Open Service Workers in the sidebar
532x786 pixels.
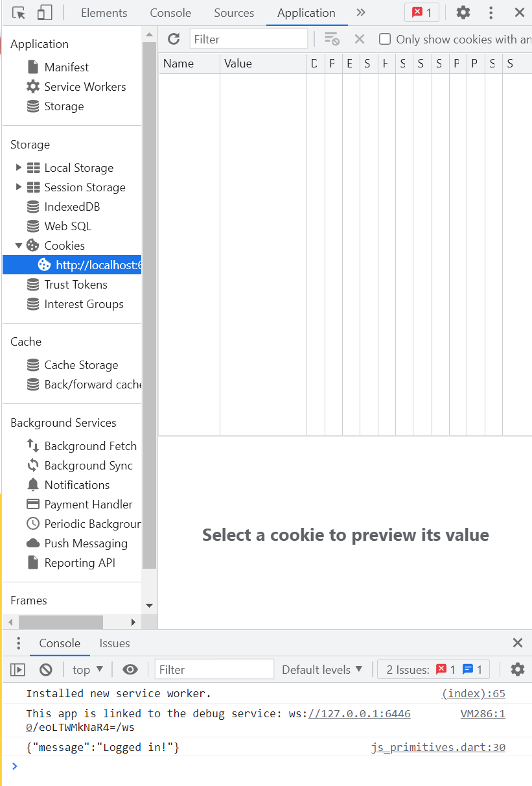pos(76,87)
